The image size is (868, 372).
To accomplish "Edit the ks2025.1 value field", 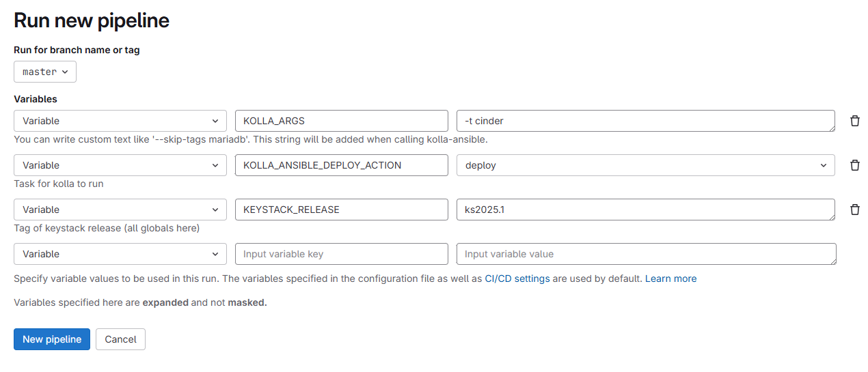I will [x=645, y=210].
